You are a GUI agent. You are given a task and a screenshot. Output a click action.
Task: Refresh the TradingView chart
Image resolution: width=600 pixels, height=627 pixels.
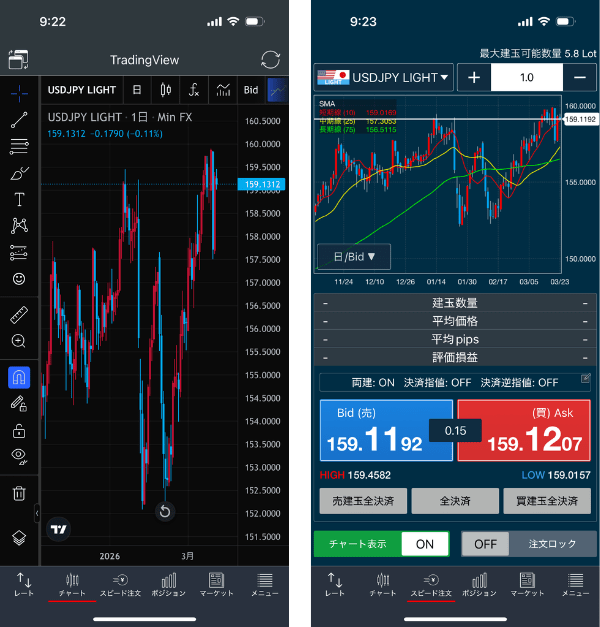pyautogui.click(x=270, y=60)
